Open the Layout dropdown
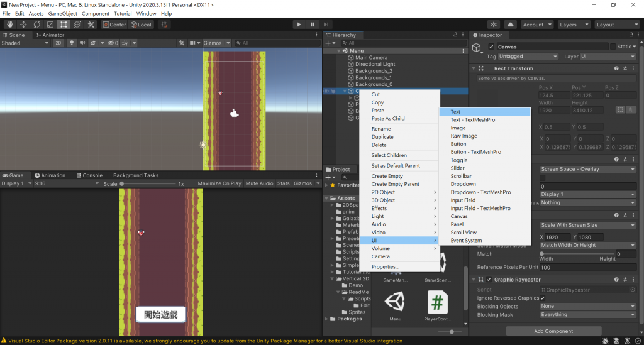The image size is (644, 345). (x=618, y=25)
